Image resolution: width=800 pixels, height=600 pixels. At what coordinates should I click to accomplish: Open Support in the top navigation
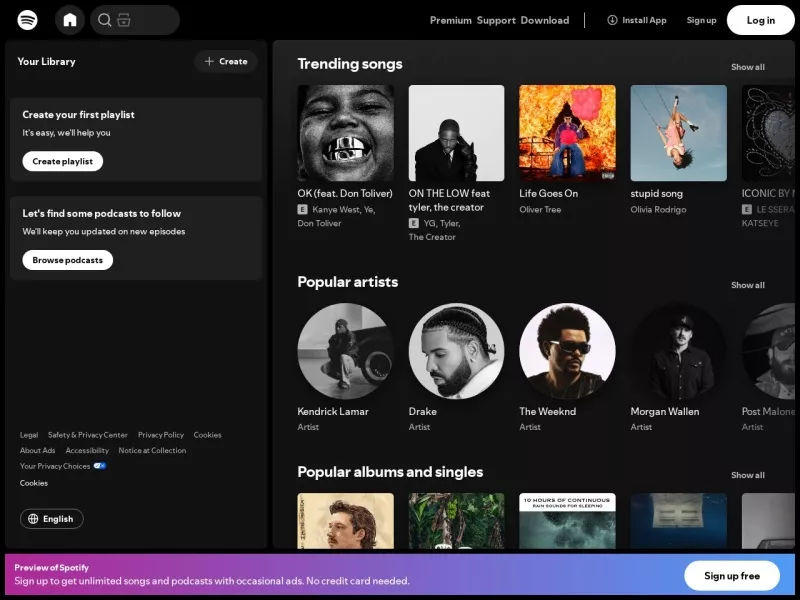[x=496, y=20]
